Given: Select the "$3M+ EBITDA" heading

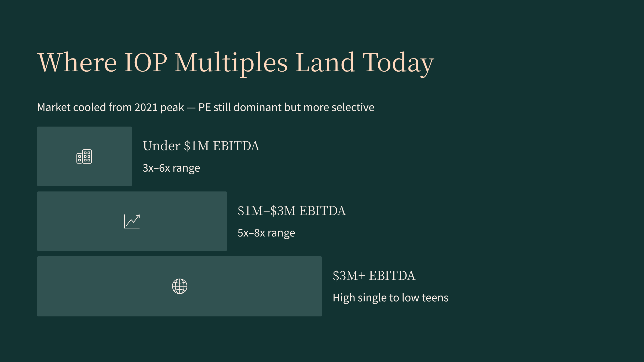Looking at the screenshot, I should (x=374, y=276).
